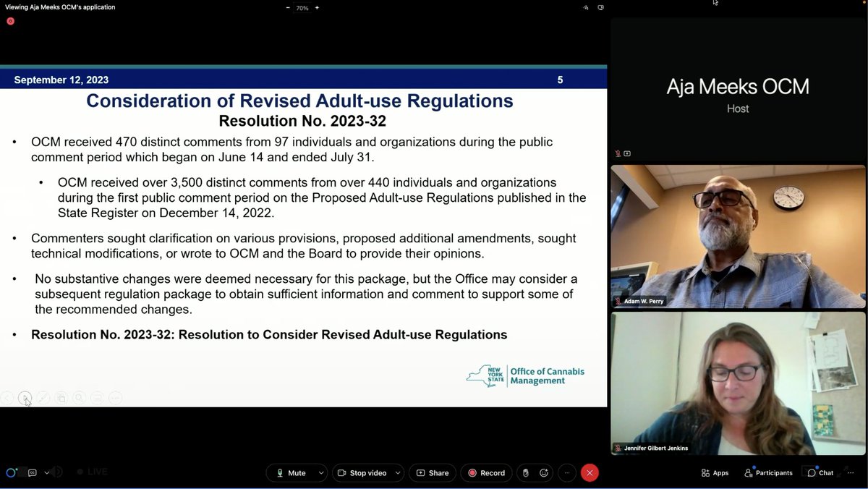
Task: Open the Webex Assistant circle icon
Action: pyautogui.click(x=11, y=472)
